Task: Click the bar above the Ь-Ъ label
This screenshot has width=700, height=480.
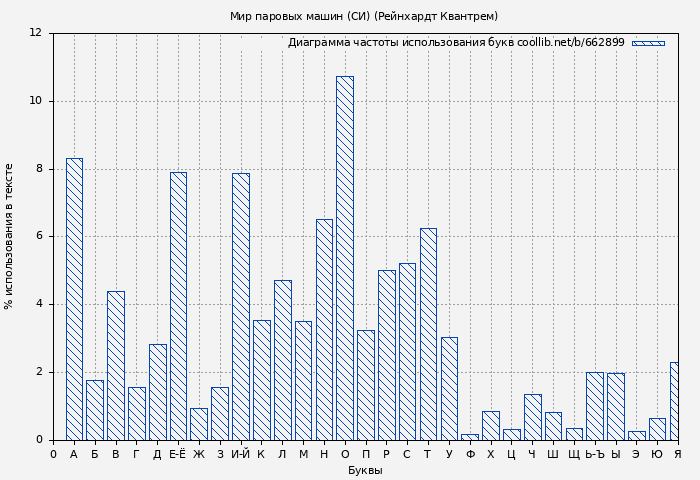Action: pyautogui.click(x=595, y=406)
